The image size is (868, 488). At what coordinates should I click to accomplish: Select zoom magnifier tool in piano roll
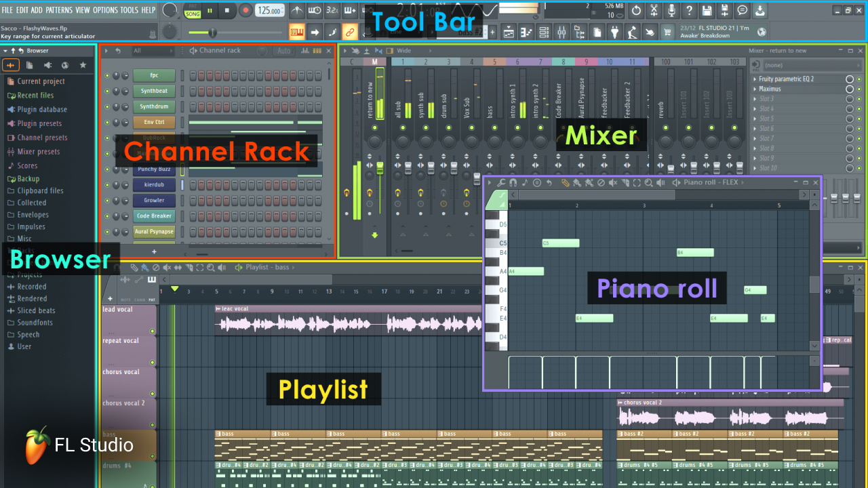[648, 182]
